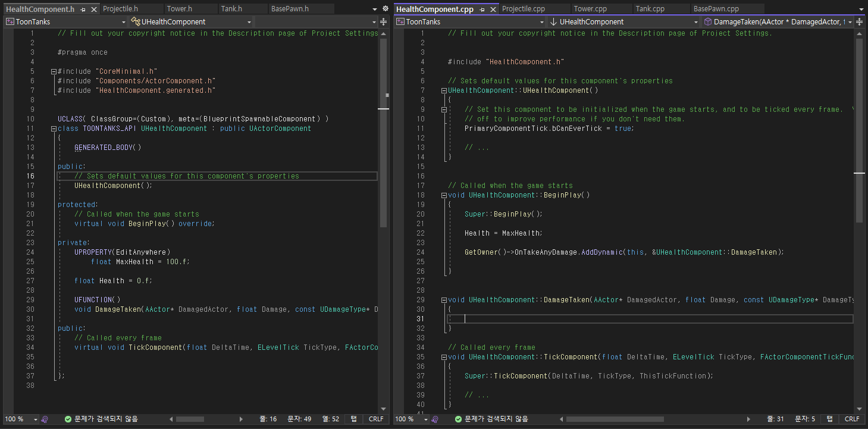Split the left editor with split icon
Screen dimensions: 868x429
click(x=384, y=21)
